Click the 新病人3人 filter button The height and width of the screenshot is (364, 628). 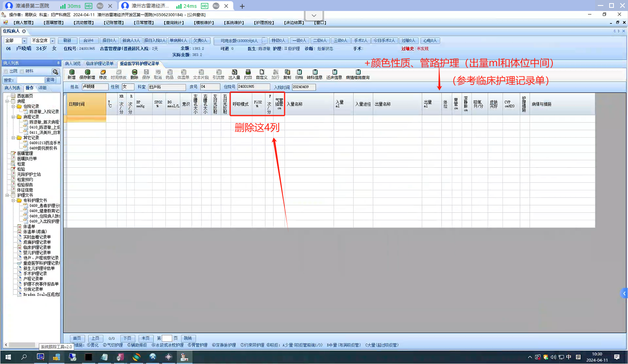point(131,41)
